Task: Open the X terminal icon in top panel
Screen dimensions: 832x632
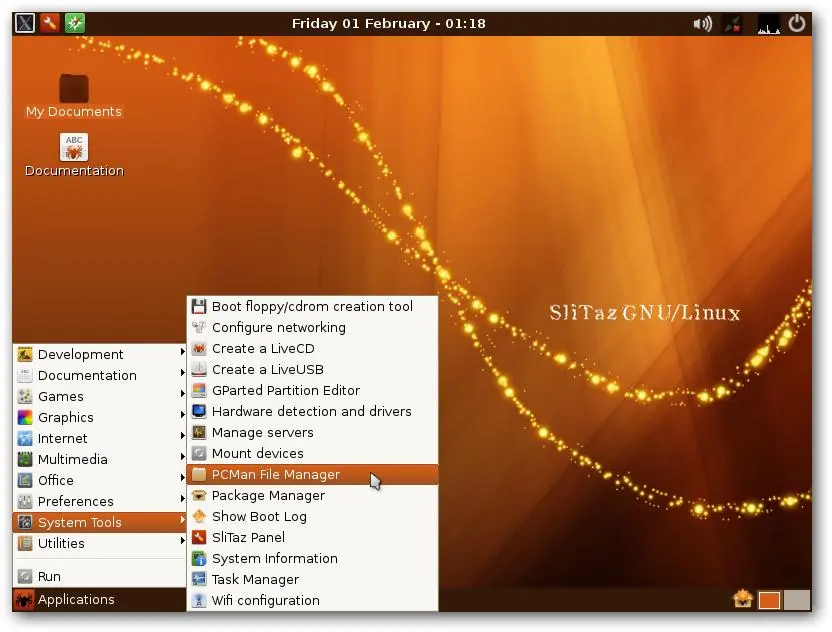Action: pyautogui.click(x=24, y=23)
